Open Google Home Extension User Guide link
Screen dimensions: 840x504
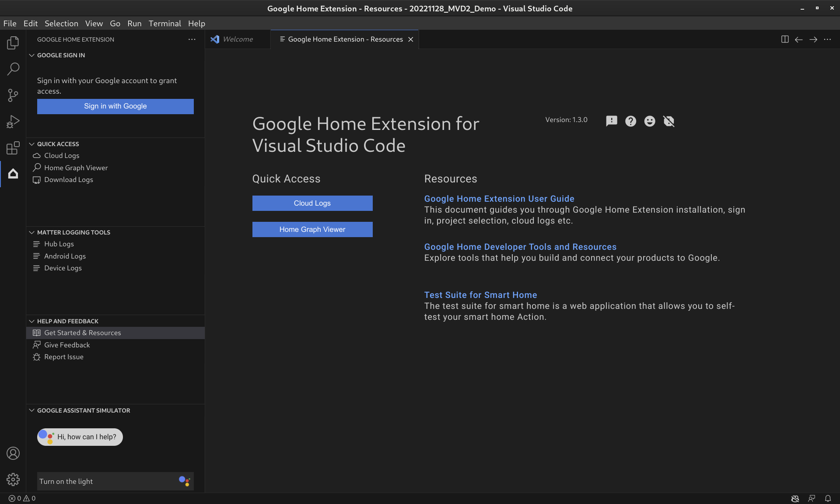click(499, 198)
